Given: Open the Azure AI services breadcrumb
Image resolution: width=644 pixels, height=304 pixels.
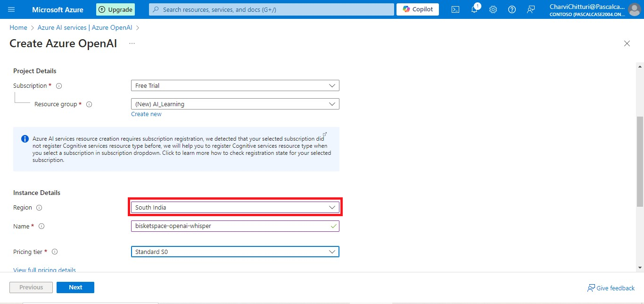Looking at the screenshot, I should tap(85, 28).
